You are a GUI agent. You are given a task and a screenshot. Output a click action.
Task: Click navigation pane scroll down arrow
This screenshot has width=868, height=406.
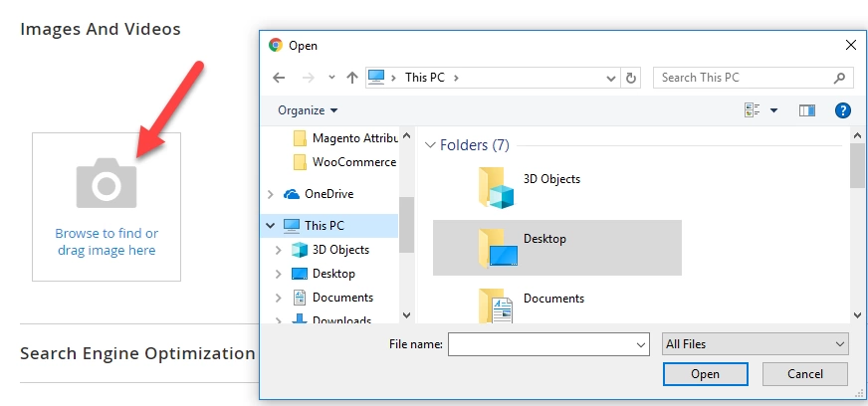point(406,315)
